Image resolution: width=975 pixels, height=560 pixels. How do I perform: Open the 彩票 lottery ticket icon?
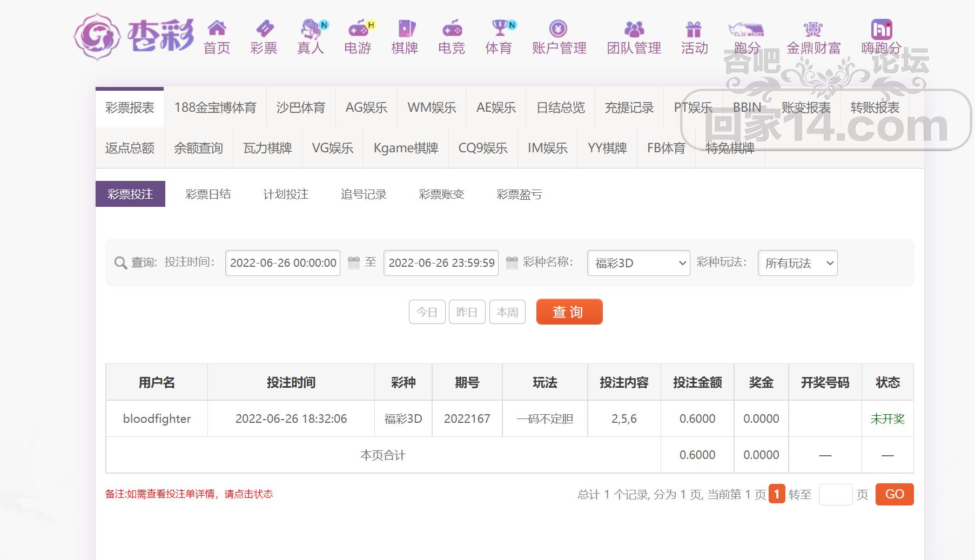click(x=264, y=28)
